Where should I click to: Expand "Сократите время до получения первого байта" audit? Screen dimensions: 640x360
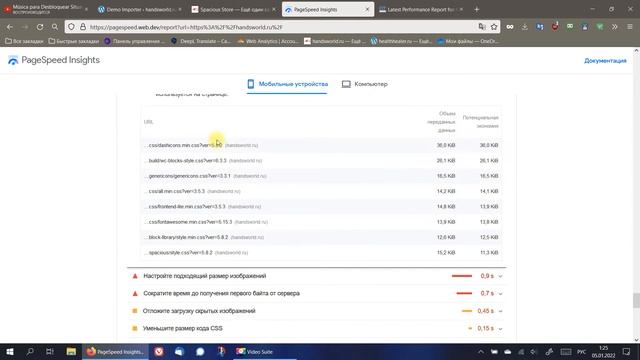click(317, 293)
